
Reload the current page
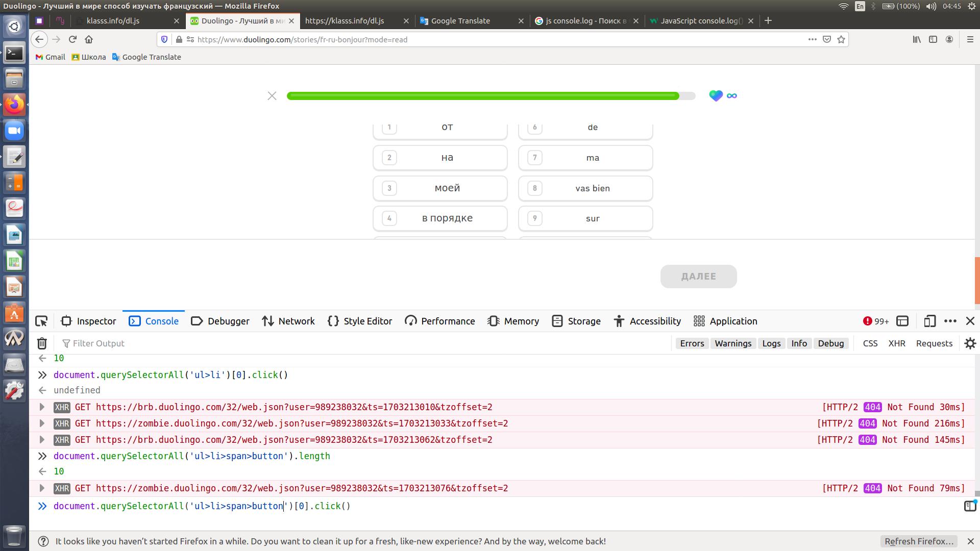click(x=72, y=39)
